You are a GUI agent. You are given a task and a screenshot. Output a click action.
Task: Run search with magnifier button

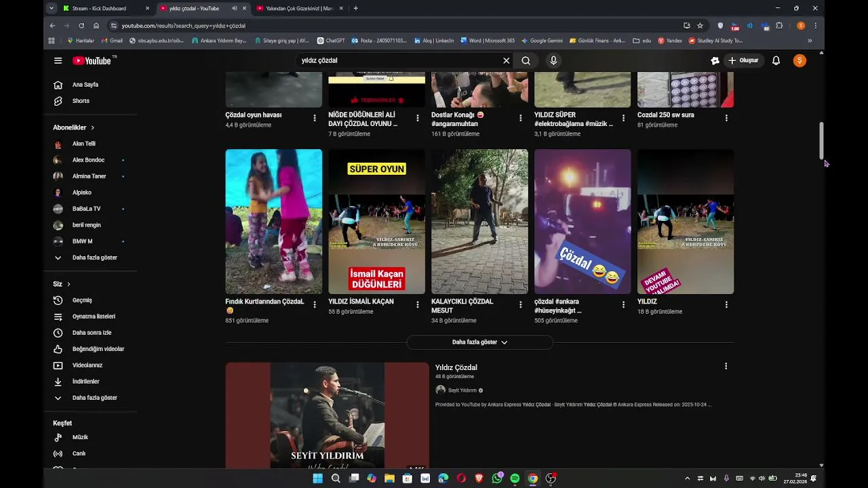coord(526,60)
